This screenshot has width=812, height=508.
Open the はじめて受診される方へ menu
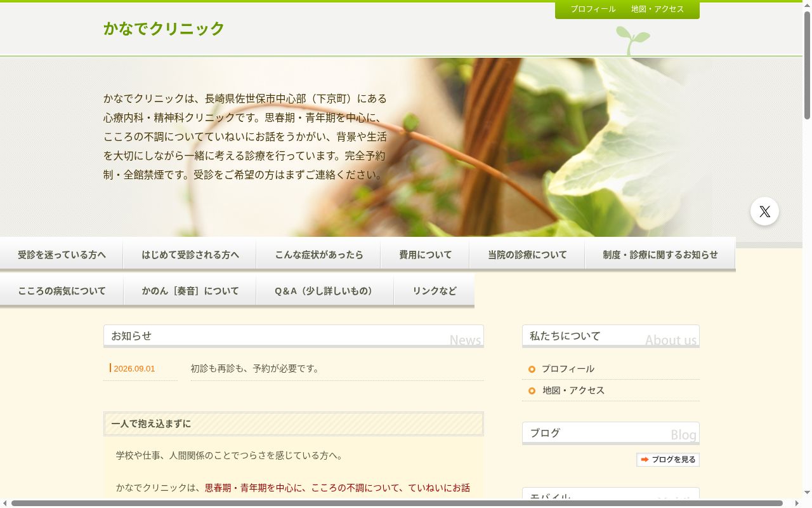190,255
